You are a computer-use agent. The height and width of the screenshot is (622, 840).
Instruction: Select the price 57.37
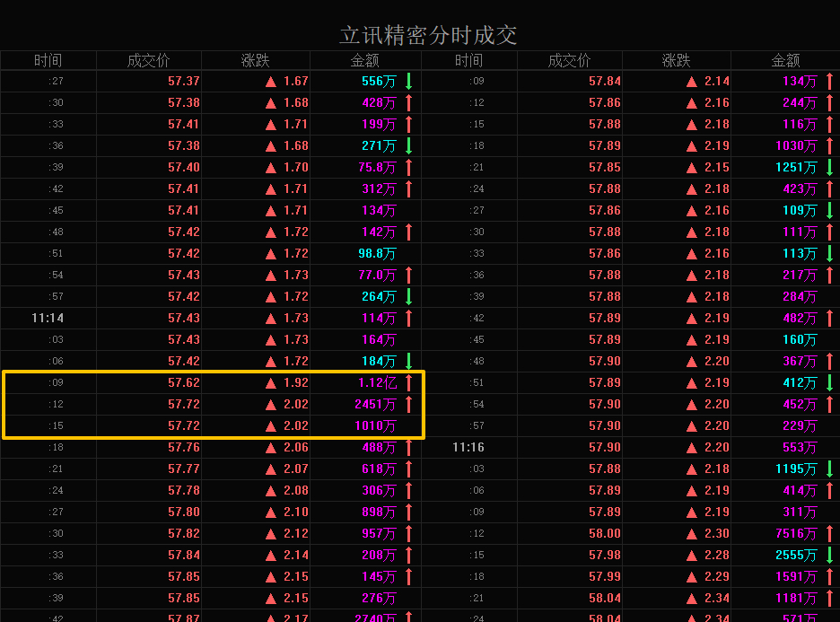click(x=184, y=81)
